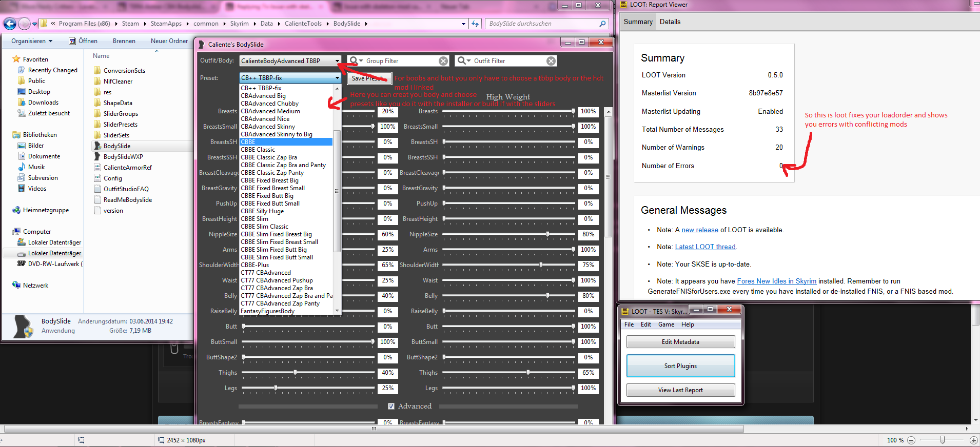The image size is (980, 447).
Task: Toggle the Advanced checkbox in BodySlide
Action: pyautogui.click(x=391, y=406)
